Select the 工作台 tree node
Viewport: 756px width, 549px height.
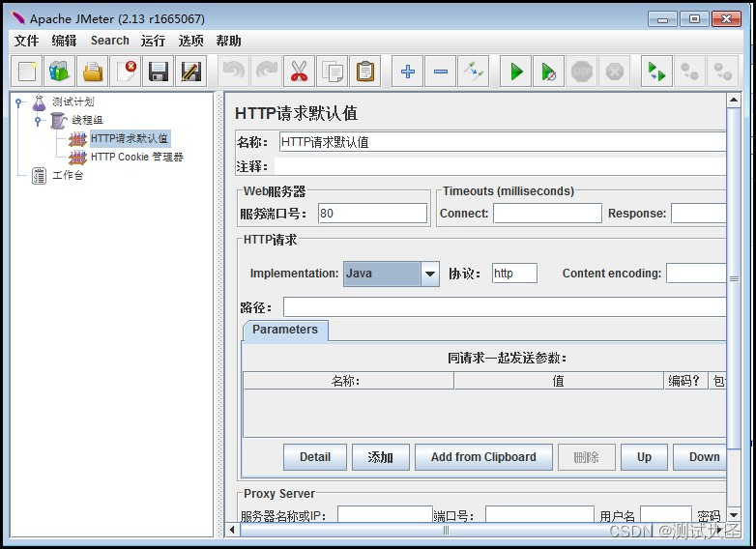click(x=68, y=176)
